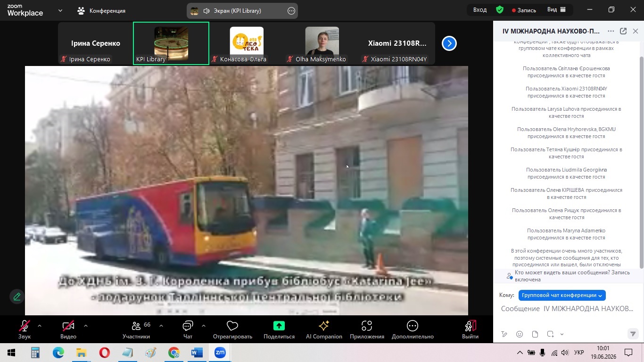The height and width of the screenshot is (362, 644).
Task: Click 'Пользователь Maryna Adamenko' join message
Action: click(x=566, y=234)
